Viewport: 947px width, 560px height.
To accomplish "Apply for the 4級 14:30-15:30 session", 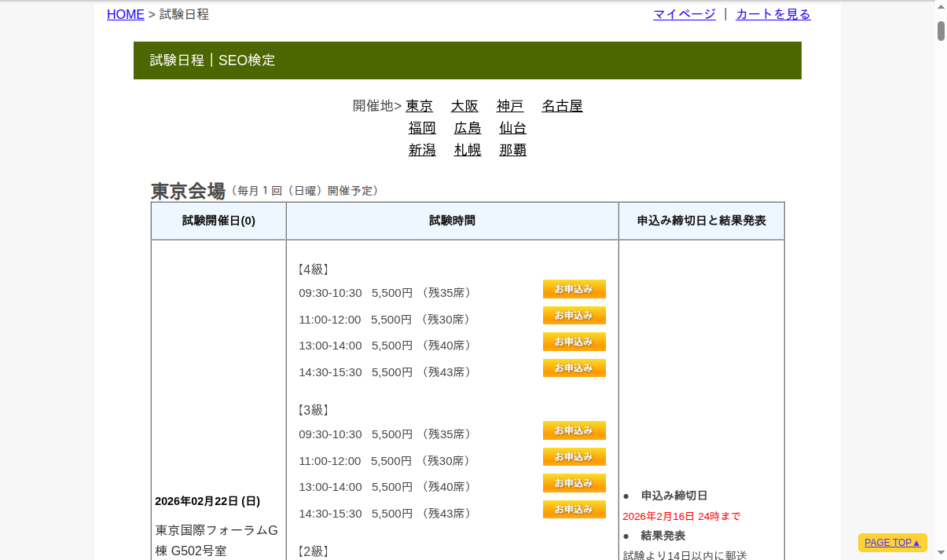I will coord(574,368).
